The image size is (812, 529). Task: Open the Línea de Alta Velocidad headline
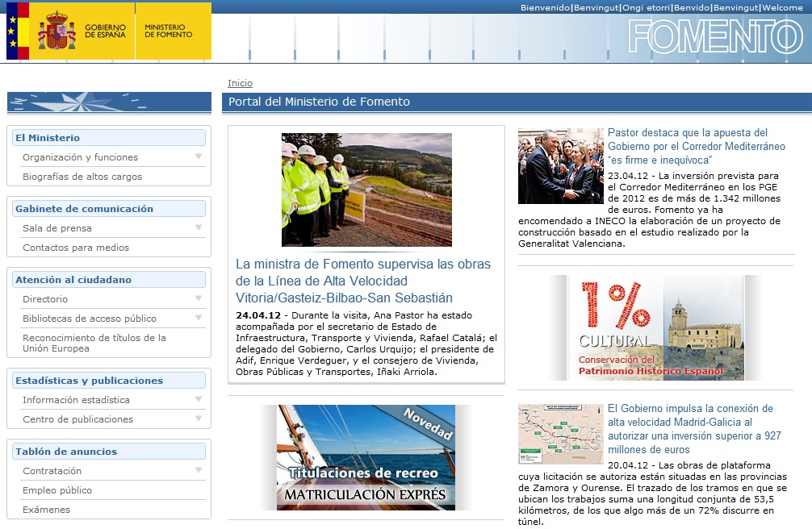tap(363, 281)
